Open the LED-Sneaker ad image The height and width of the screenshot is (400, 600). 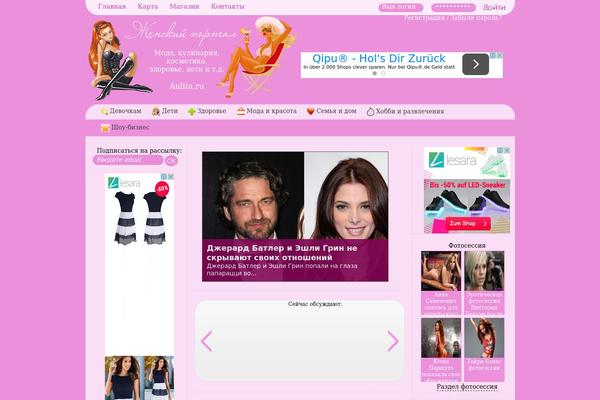point(467,206)
